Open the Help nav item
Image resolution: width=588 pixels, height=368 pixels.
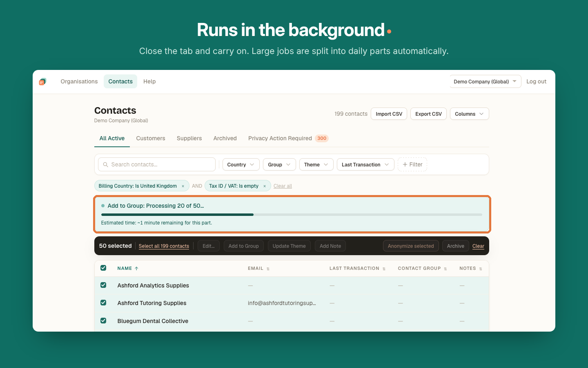point(149,81)
